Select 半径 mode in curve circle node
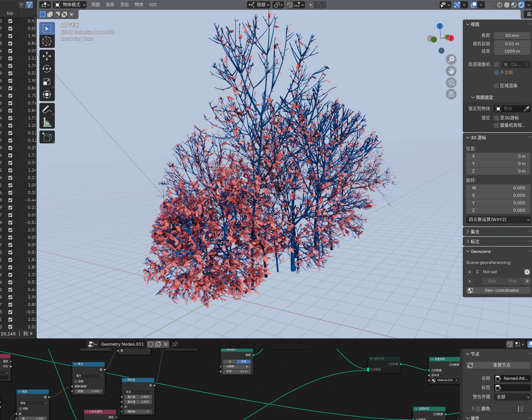The image size is (532, 420). pyautogui.click(x=244, y=362)
